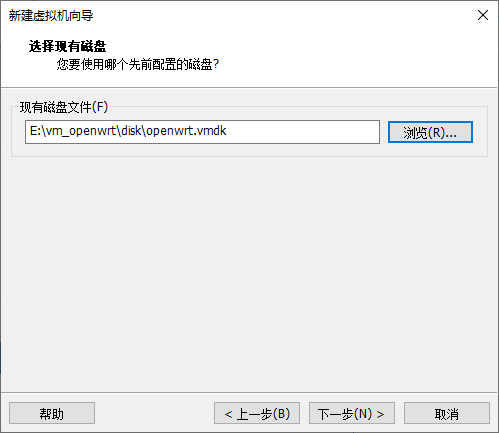Click the 浏览(R)... browse button
499x433 pixels.
(x=430, y=132)
